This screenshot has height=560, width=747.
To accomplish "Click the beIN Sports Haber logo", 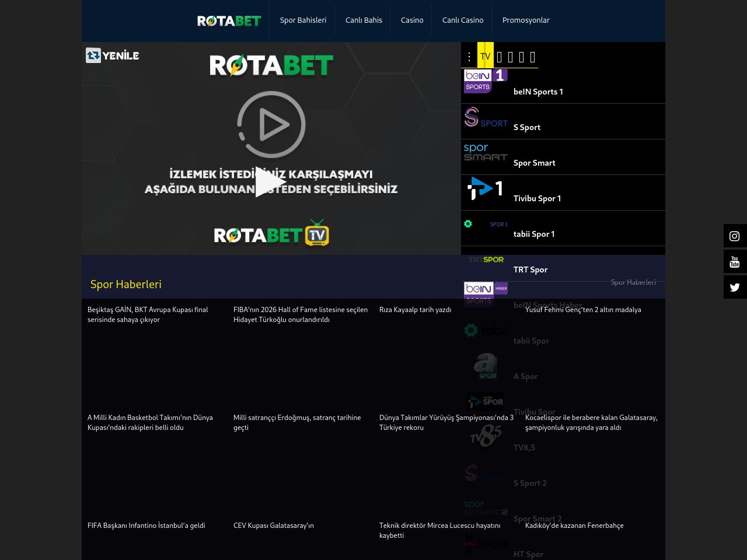I will click(486, 295).
